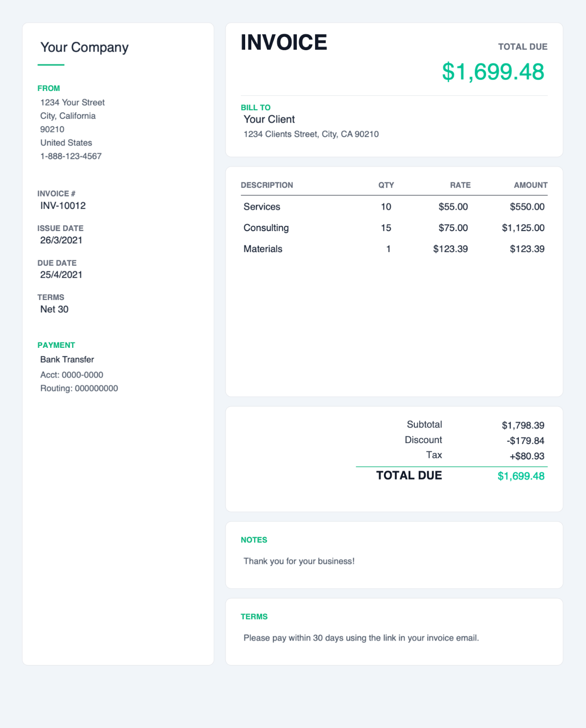Select the due date 25/4/2021

(61, 275)
